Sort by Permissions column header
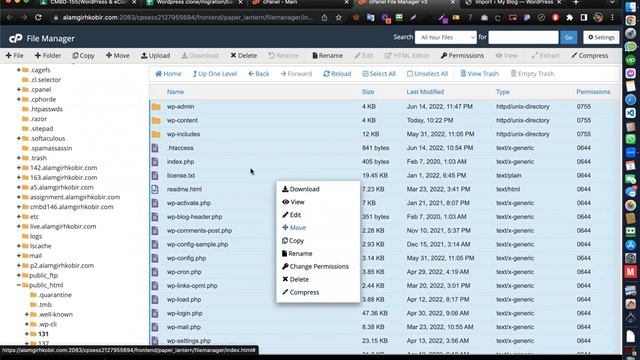The width and height of the screenshot is (640, 360). [x=593, y=92]
